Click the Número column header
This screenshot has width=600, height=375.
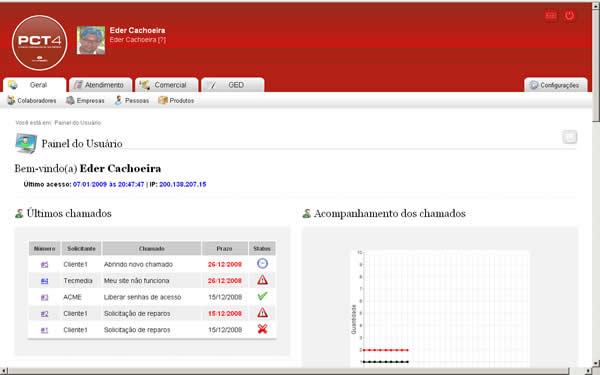[x=44, y=249]
